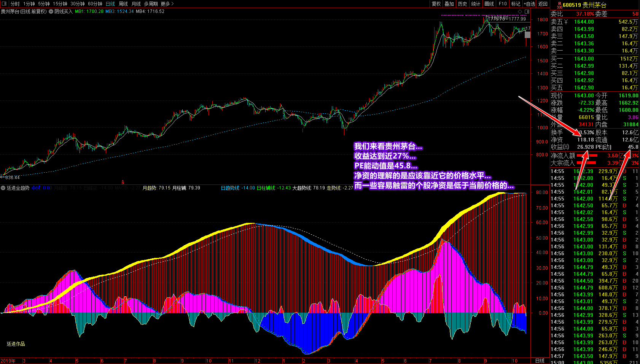The width and height of the screenshot is (640, 364).
Task: Click the 返回 back button
Action: coord(543,4)
